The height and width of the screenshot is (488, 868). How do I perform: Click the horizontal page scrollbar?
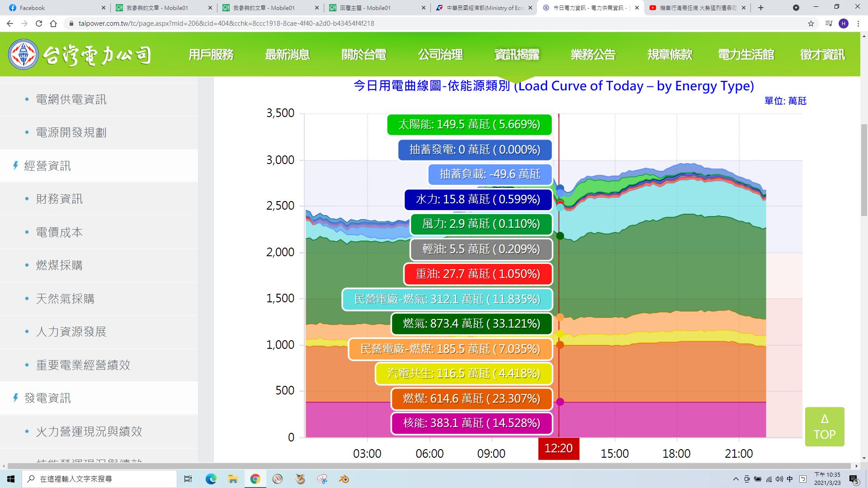pyautogui.click(x=429, y=466)
